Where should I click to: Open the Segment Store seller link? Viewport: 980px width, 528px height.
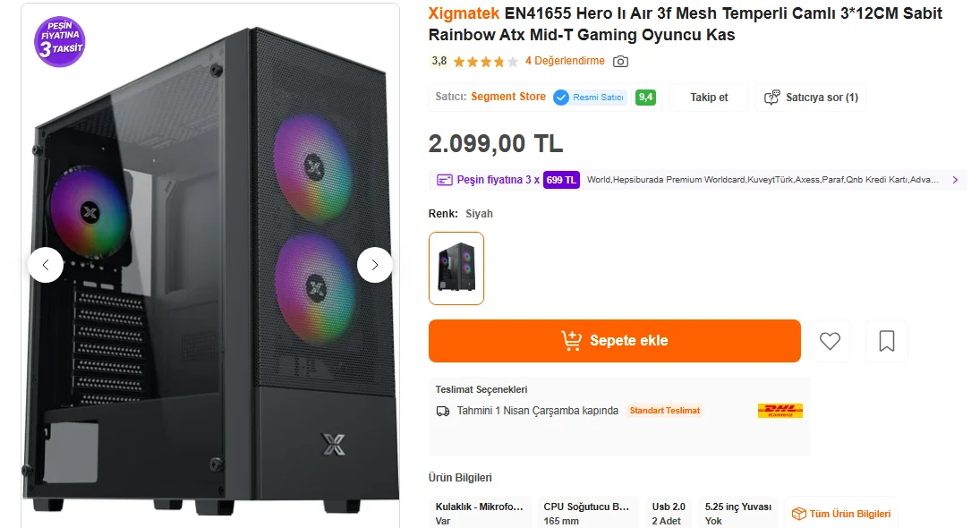pyautogui.click(x=508, y=97)
